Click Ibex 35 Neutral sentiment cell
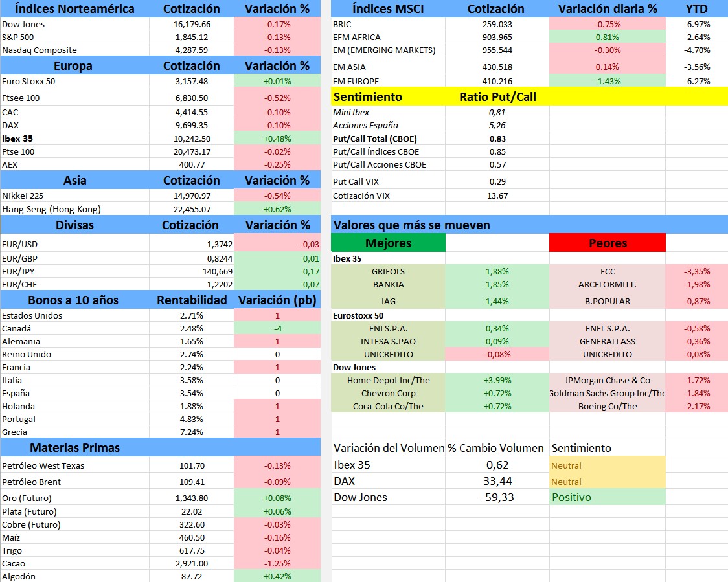728x582 pixels. [608, 465]
